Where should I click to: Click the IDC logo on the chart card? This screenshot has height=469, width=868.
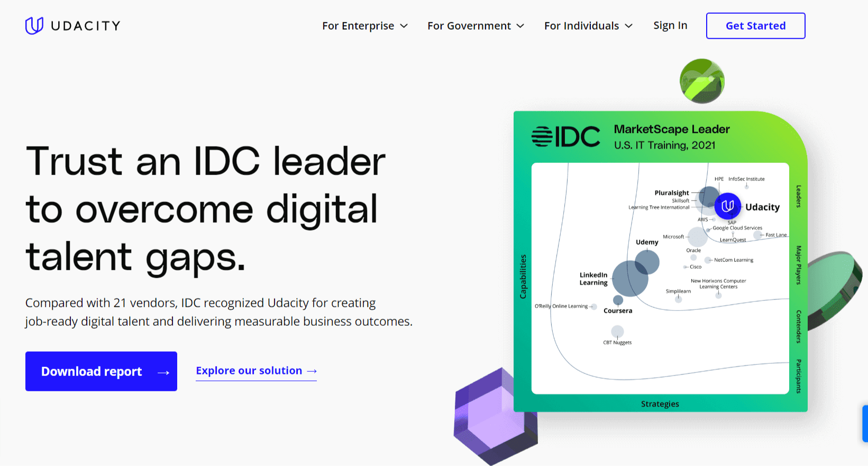coord(565,136)
